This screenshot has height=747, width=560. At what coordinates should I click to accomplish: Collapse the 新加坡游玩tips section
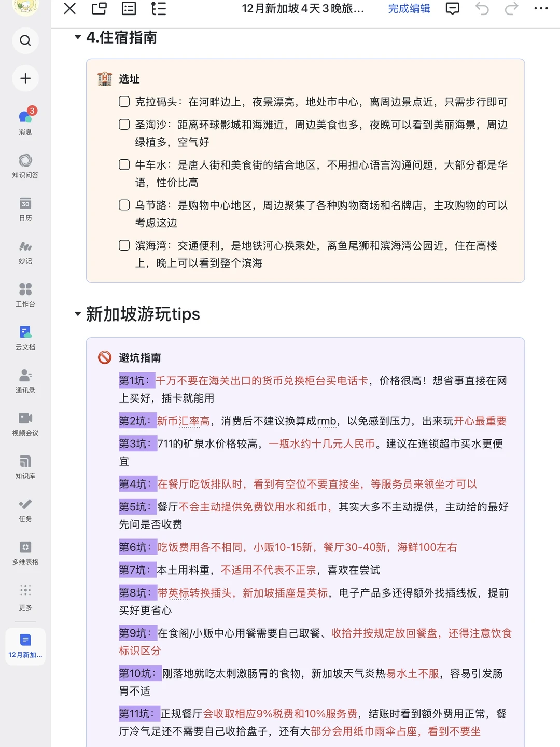click(x=77, y=314)
